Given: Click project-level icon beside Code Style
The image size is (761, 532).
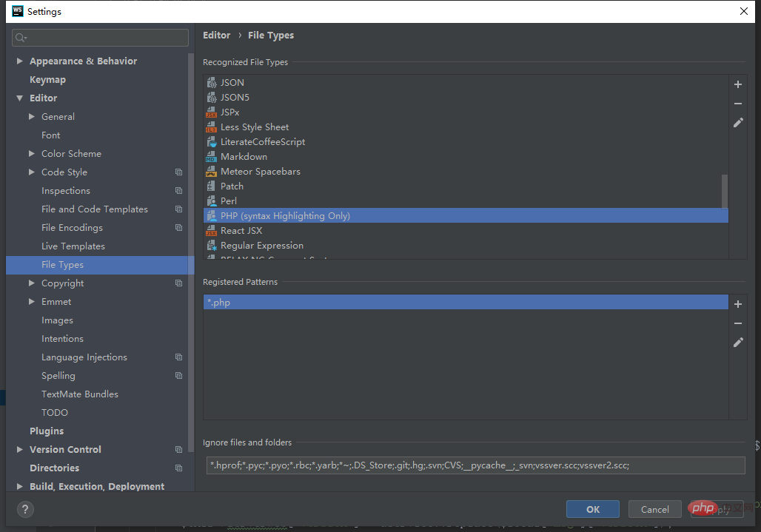Looking at the screenshot, I should [x=178, y=172].
